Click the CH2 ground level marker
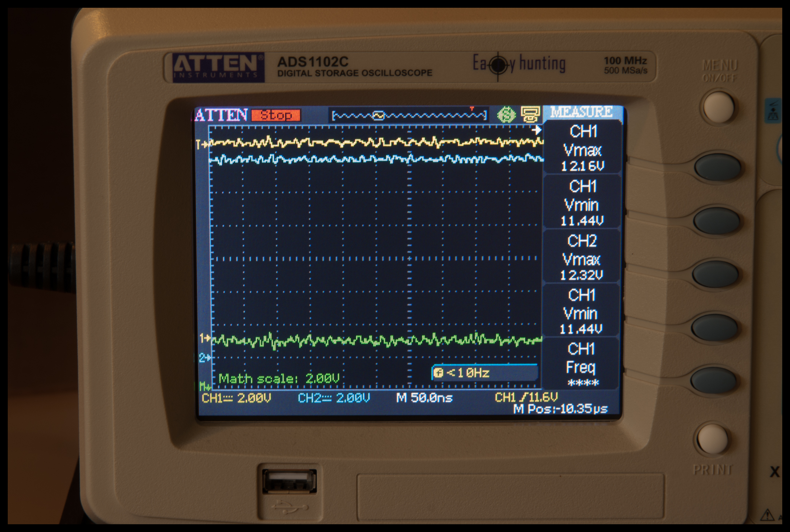Image resolution: width=790 pixels, height=532 pixels. point(205,357)
